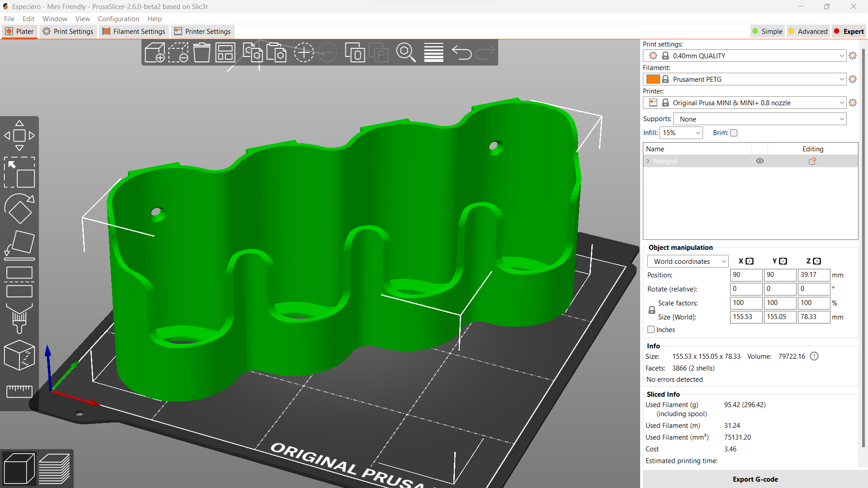Click the Add object icon

point(155,52)
